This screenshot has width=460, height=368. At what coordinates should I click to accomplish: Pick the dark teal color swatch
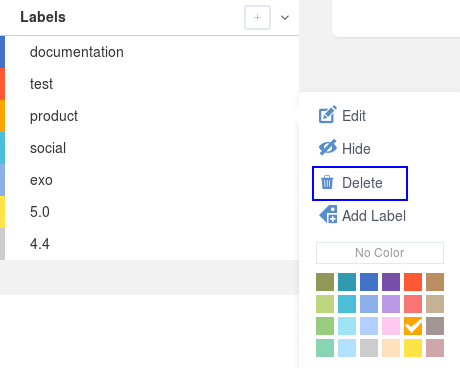(x=347, y=282)
